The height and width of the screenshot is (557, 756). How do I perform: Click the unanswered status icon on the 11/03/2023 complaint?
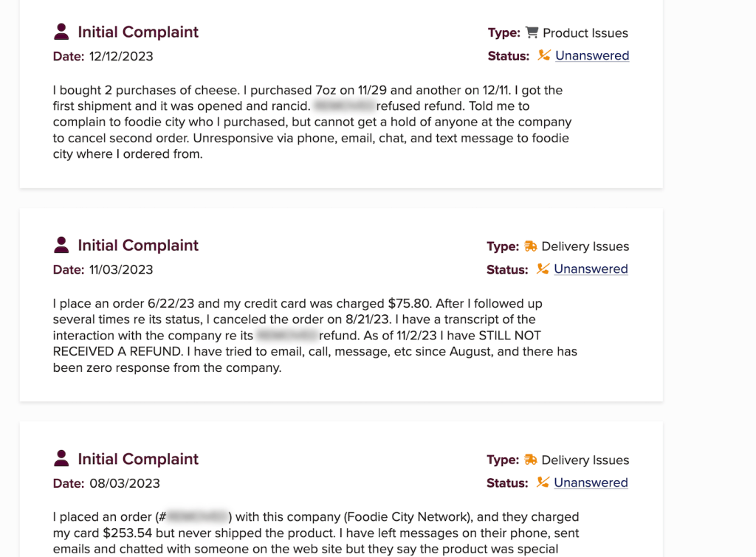(543, 269)
